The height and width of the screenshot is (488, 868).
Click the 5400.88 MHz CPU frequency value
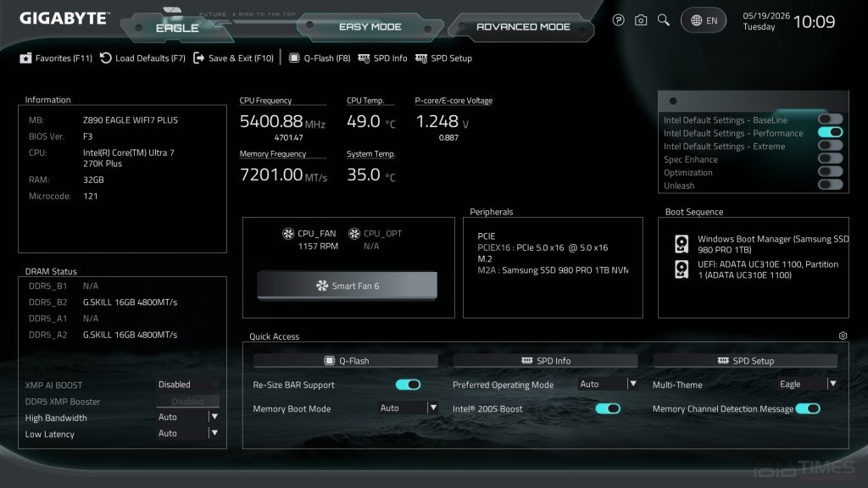pyautogui.click(x=282, y=121)
